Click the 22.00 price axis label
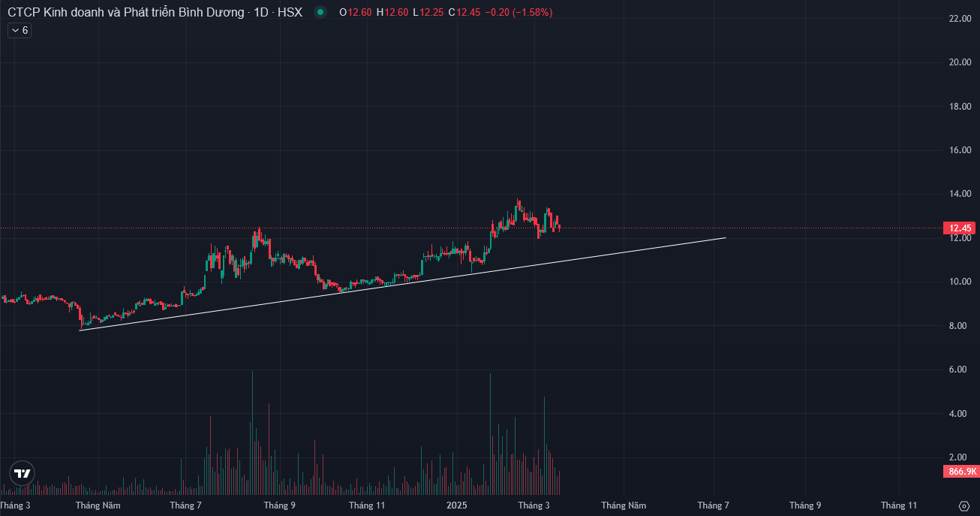 pos(960,18)
